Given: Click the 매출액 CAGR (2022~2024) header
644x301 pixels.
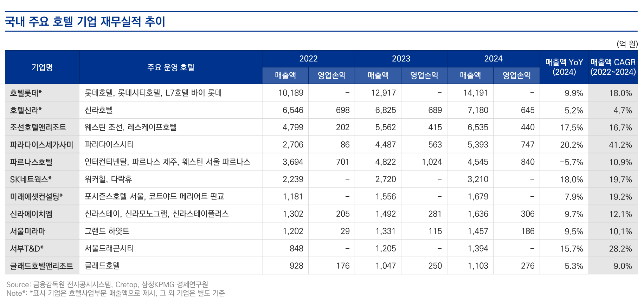Looking at the screenshot, I should click(x=613, y=67).
